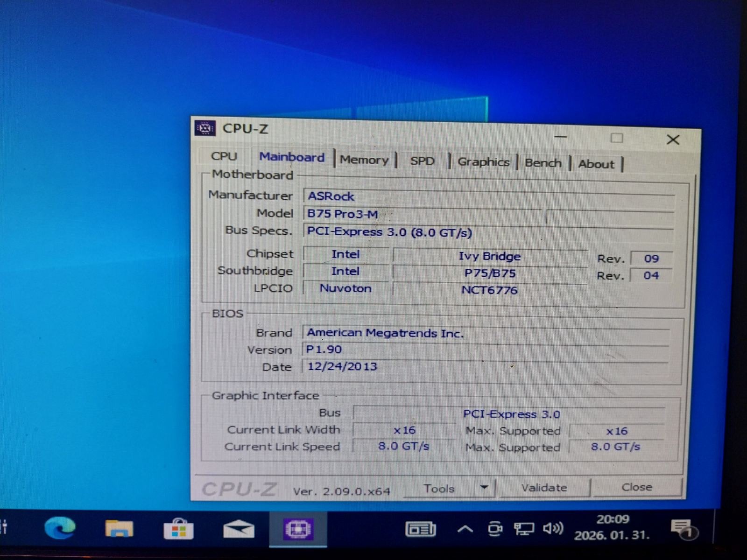The width and height of the screenshot is (747, 560).
Task: Click the Nuvoton LPCIO vendor field
Action: point(345,288)
